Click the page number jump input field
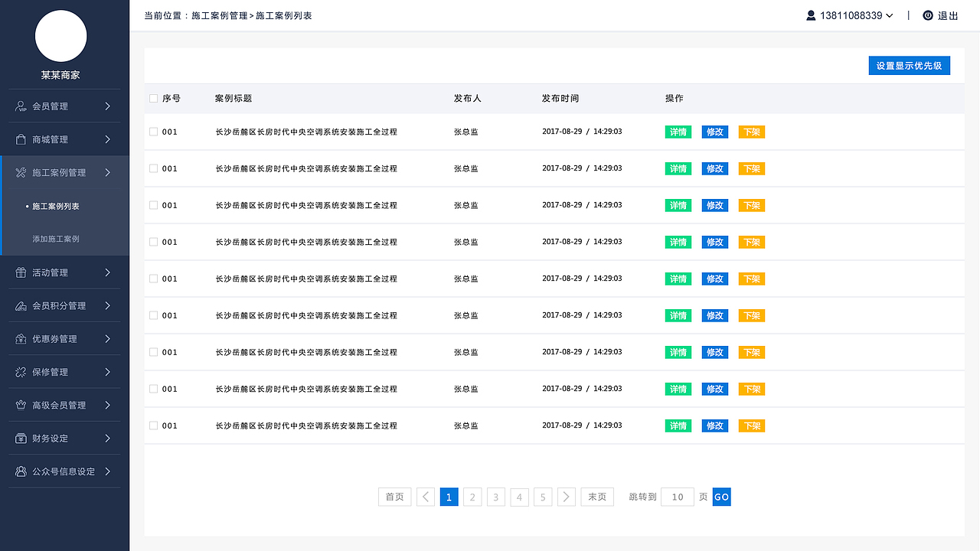The height and width of the screenshot is (551, 980). tap(677, 497)
